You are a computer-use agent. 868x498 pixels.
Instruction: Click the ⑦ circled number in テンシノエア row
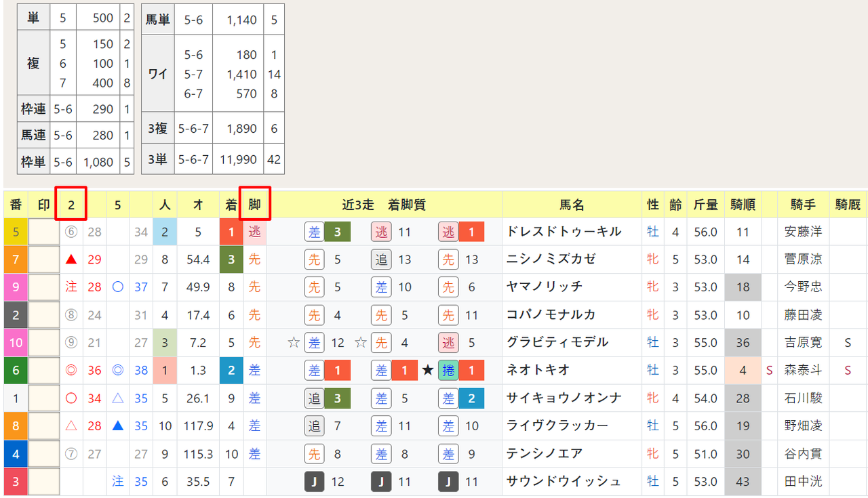[71, 453]
